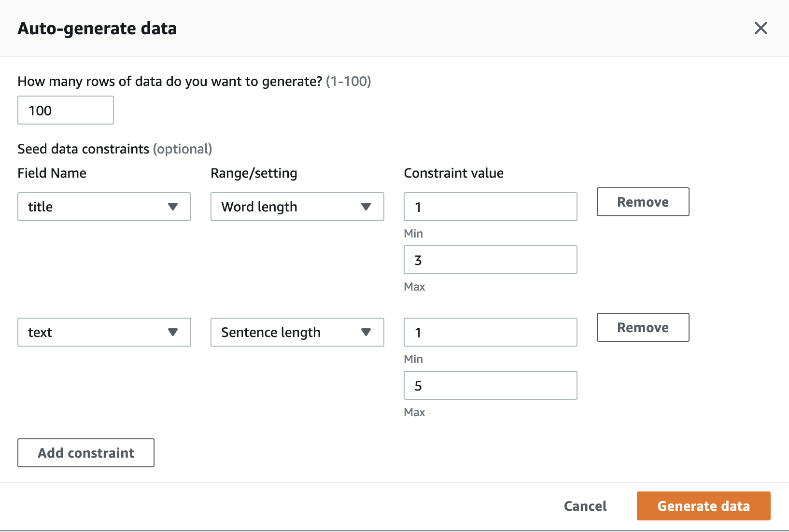The height and width of the screenshot is (532, 789).
Task: Click the title field dropdown arrow
Action: coord(173,207)
